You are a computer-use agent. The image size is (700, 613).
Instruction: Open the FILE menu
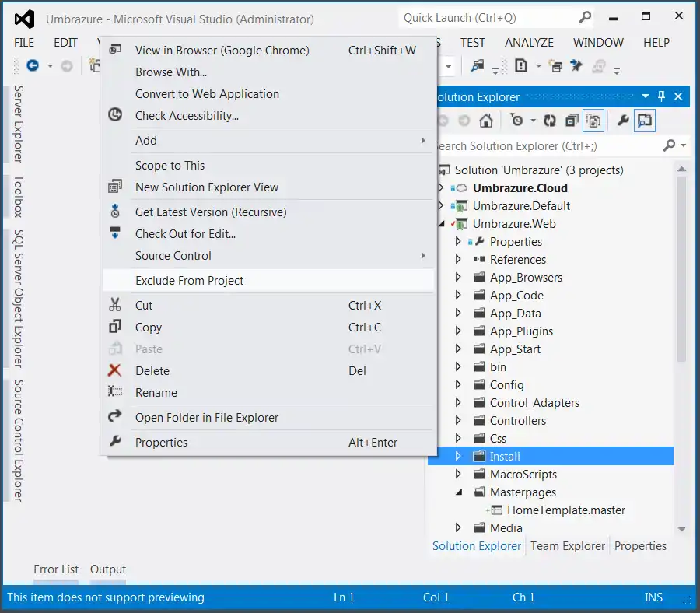[x=23, y=43]
